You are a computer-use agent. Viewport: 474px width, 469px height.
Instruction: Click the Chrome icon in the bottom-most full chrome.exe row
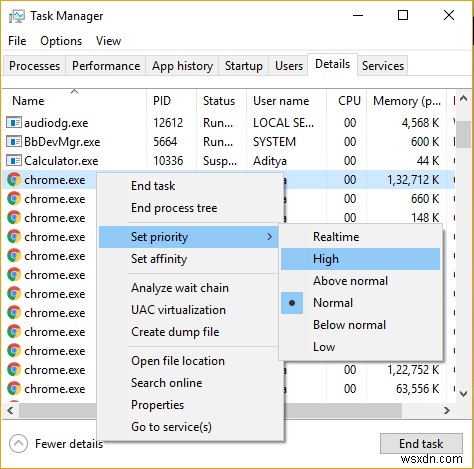pos(14,389)
